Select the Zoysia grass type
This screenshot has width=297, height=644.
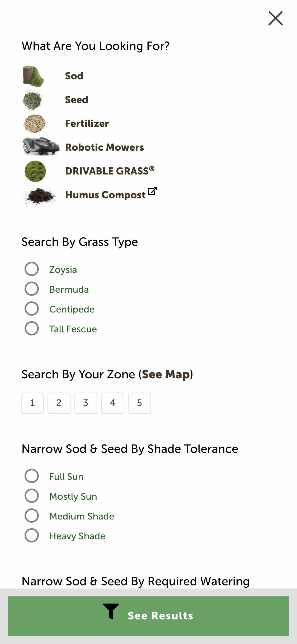pyautogui.click(x=32, y=269)
